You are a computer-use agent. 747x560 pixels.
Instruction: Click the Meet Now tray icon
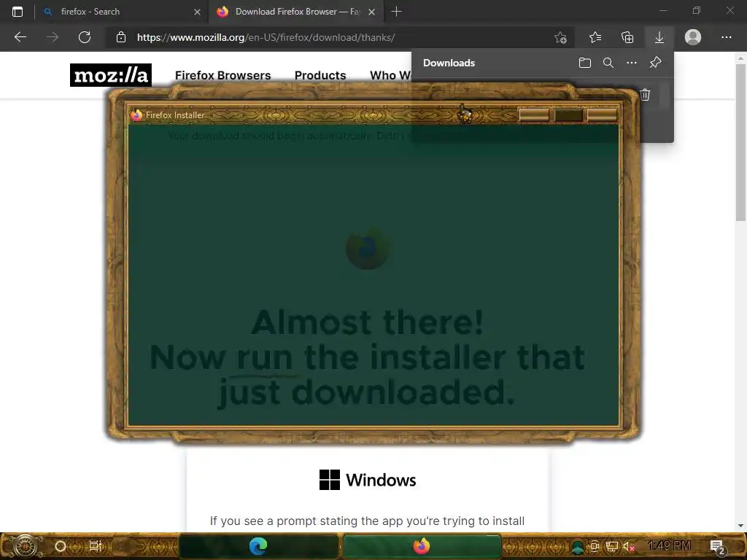tap(595, 547)
